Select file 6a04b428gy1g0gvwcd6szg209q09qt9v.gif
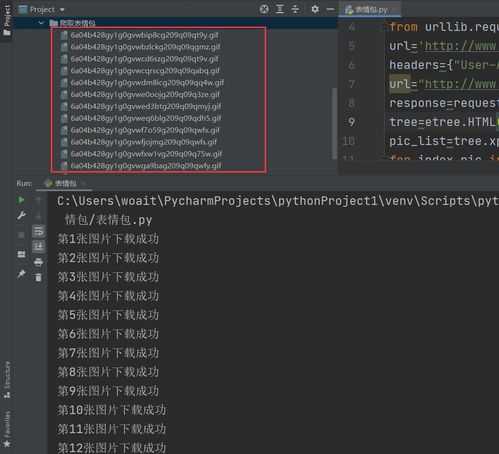 pos(144,59)
